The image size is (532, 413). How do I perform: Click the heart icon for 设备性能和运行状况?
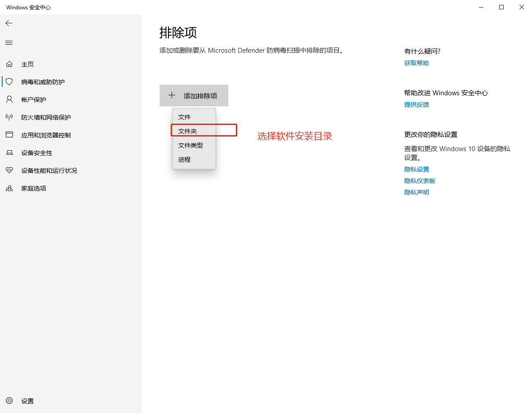coord(9,171)
